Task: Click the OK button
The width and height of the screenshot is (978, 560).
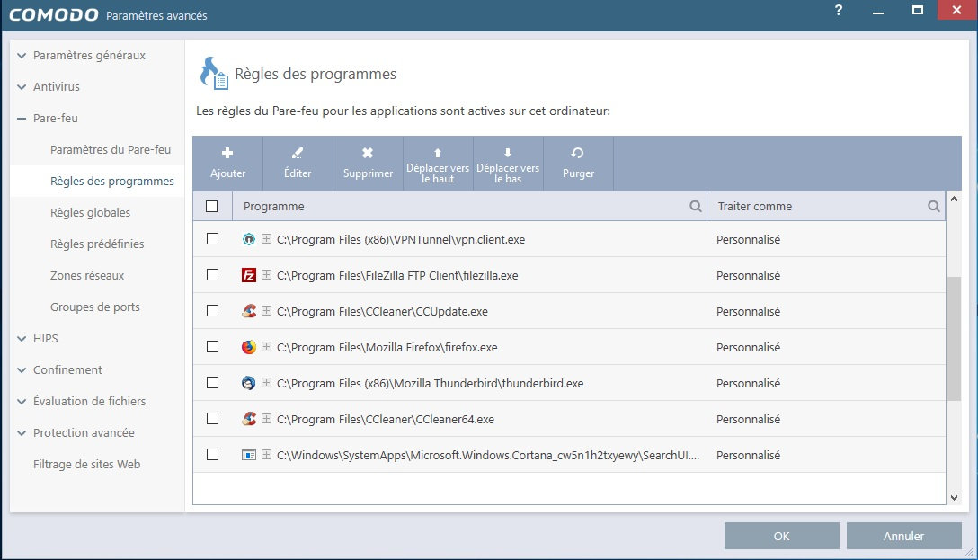Action: (x=781, y=536)
